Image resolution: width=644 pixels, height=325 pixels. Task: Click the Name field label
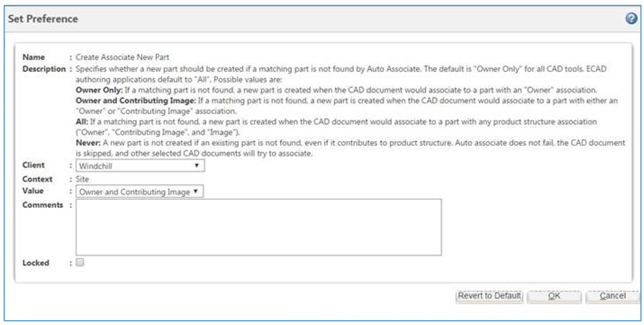point(34,58)
